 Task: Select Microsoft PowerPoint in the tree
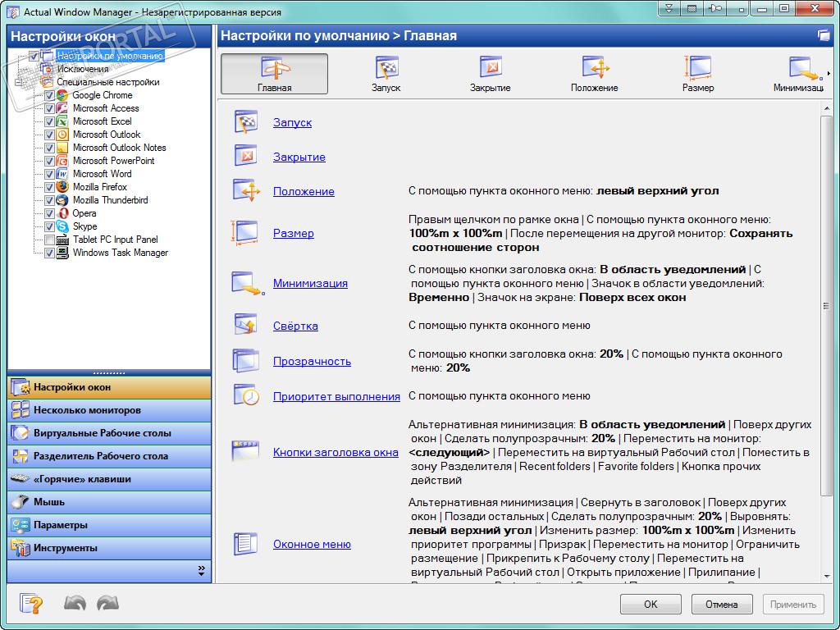(113, 161)
